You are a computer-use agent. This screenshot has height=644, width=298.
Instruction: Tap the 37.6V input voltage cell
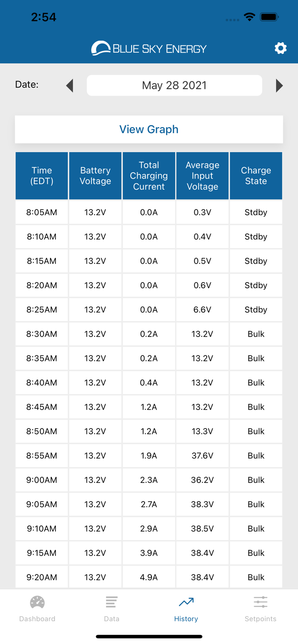202,456
